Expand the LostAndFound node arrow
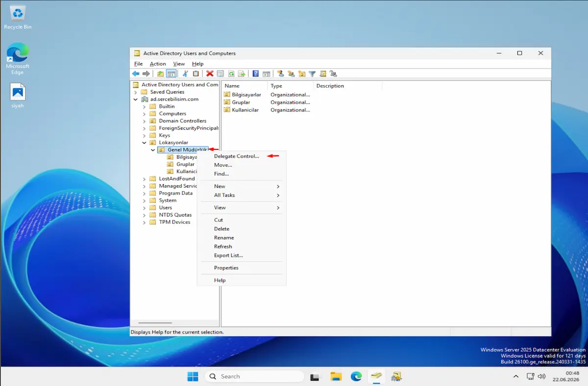 (145, 179)
